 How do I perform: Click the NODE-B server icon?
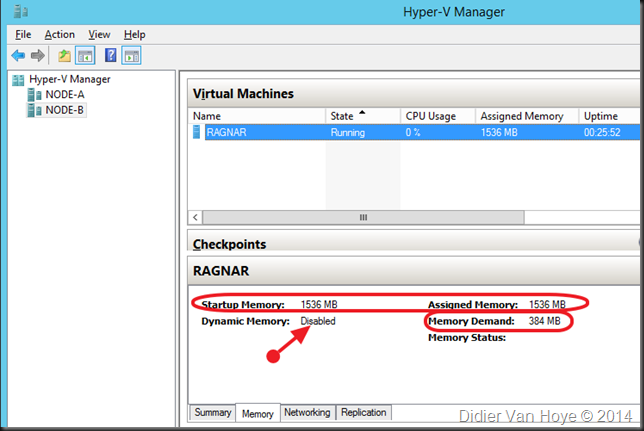(x=34, y=110)
